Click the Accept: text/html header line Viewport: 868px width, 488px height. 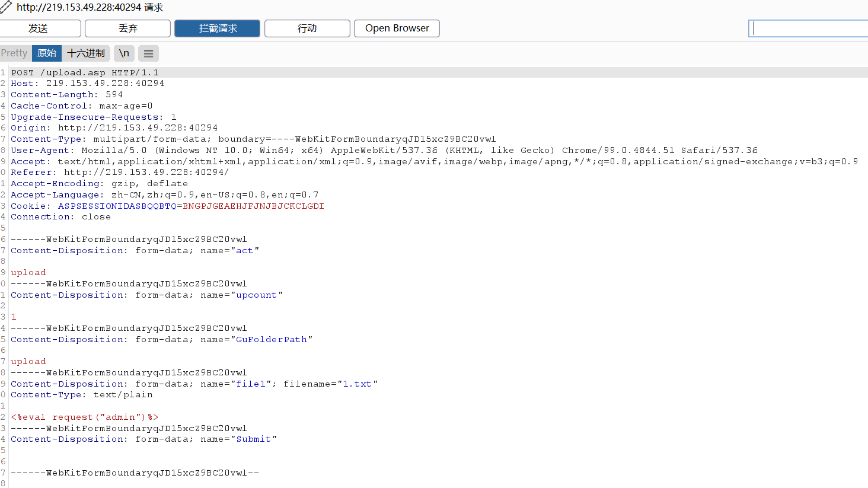tap(434, 162)
